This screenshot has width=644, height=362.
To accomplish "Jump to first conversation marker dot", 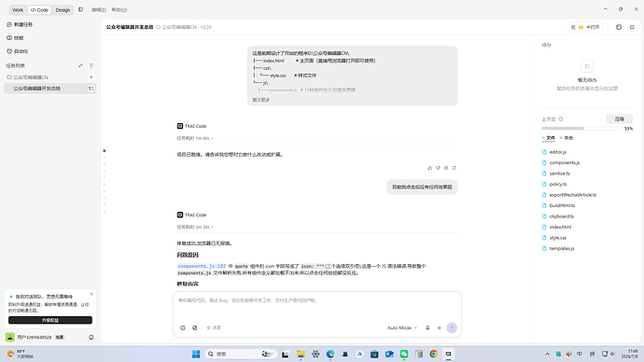I will click(x=105, y=150).
